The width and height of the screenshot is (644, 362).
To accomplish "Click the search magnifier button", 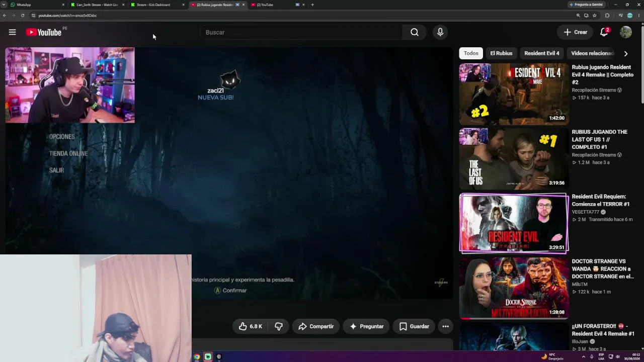I will coord(415,32).
